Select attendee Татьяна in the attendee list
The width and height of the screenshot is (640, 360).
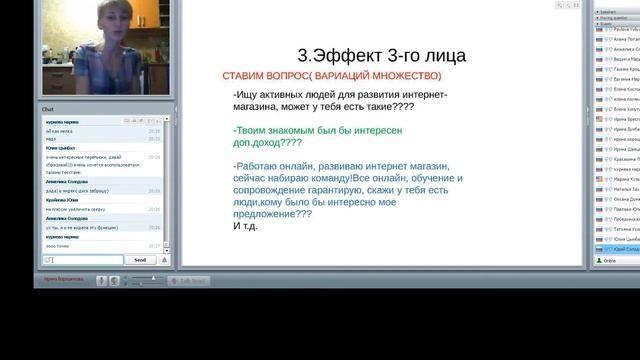pyautogui.click(x=618, y=229)
